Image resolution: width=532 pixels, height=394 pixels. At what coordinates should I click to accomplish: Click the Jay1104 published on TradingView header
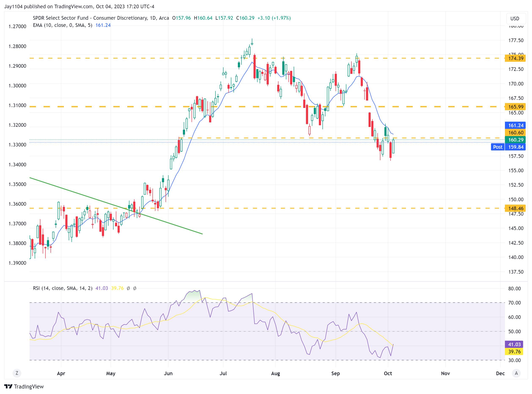click(79, 6)
